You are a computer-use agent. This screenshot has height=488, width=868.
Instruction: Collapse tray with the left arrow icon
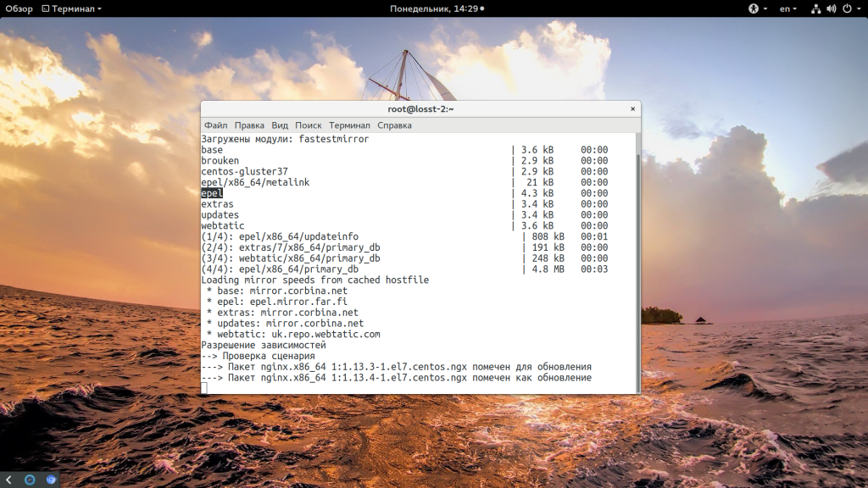click(x=8, y=480)
